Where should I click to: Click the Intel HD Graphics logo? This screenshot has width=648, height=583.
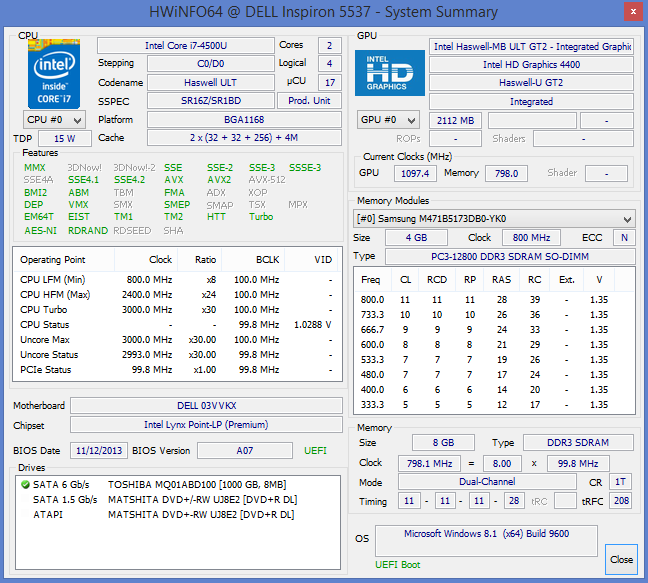[x=390, y=73]
